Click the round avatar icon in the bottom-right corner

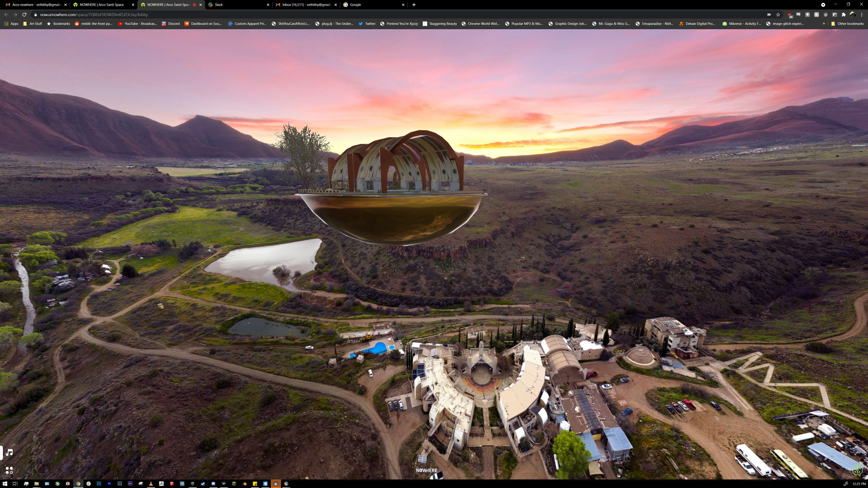857,470
